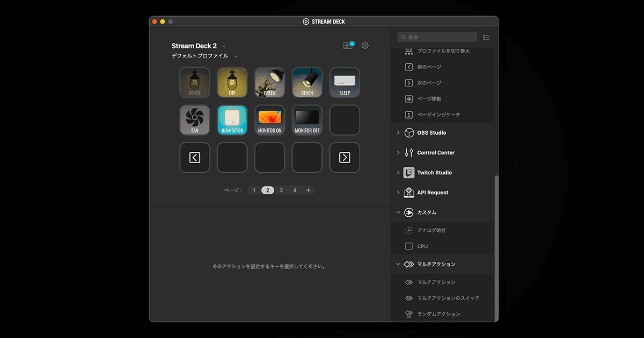
Task: Click the MONITOR OFF key
Action: [x=308, y=120]
